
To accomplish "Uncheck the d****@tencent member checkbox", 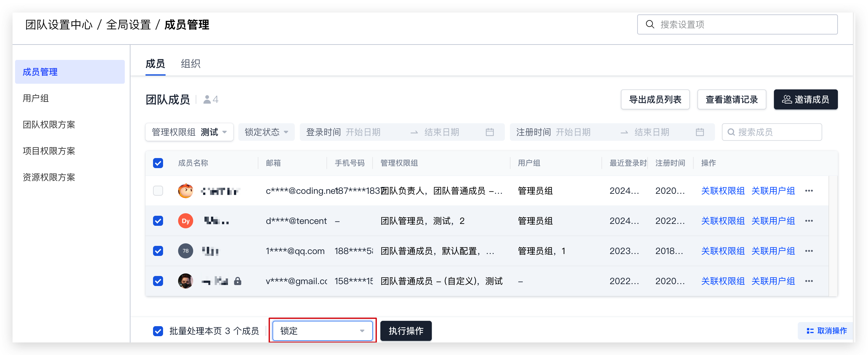I will 158,221.
